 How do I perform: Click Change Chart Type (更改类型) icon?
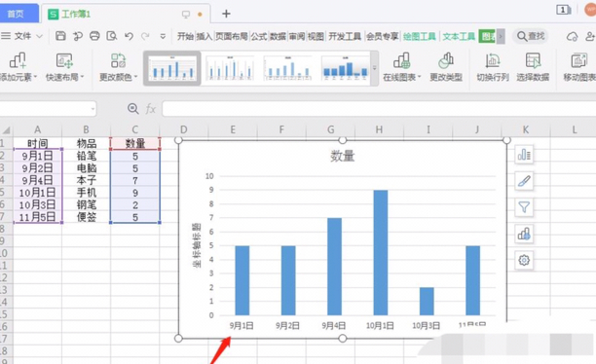click(x=446, y=67)
